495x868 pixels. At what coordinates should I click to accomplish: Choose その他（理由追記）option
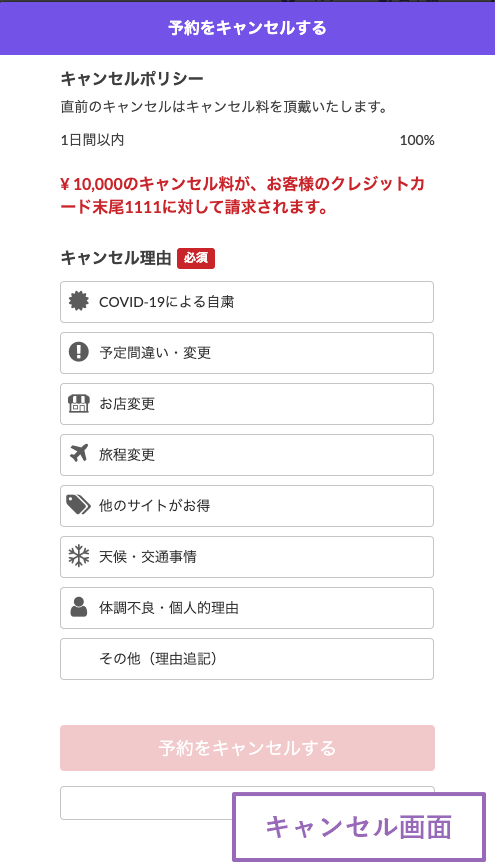[x=247, y=659]
